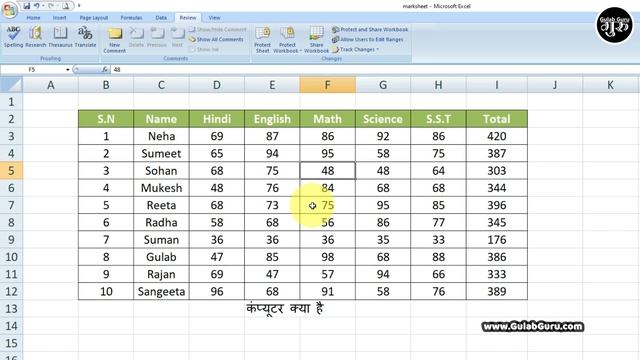Screen dimensions: 640x360
Task: Open Print Preview from Quick Access toolbar
Action: (65, 6)
